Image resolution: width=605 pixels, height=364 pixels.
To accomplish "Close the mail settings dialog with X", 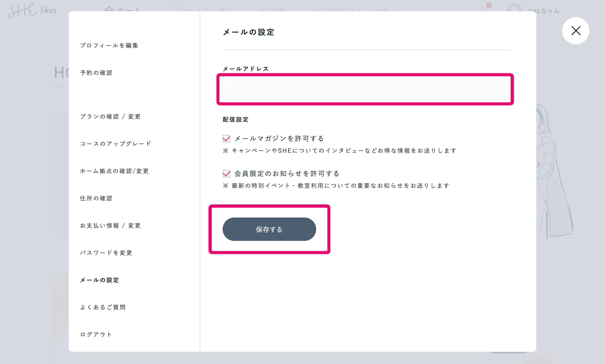I will 575,31.
